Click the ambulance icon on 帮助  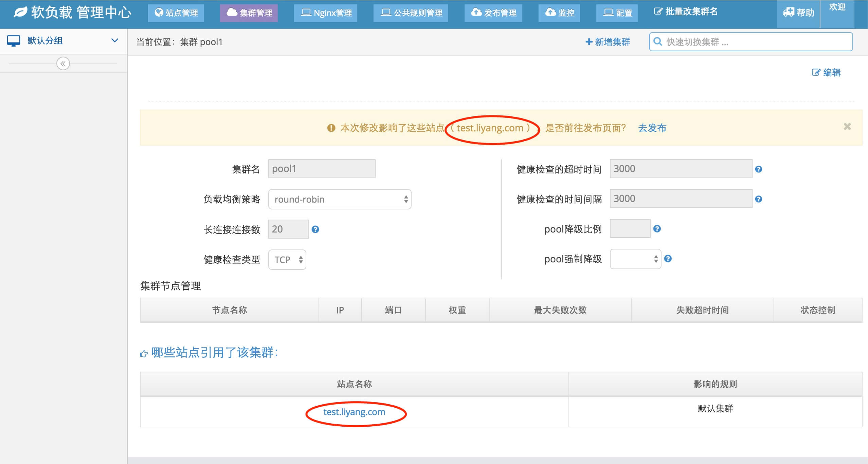(x=789, y=13)
